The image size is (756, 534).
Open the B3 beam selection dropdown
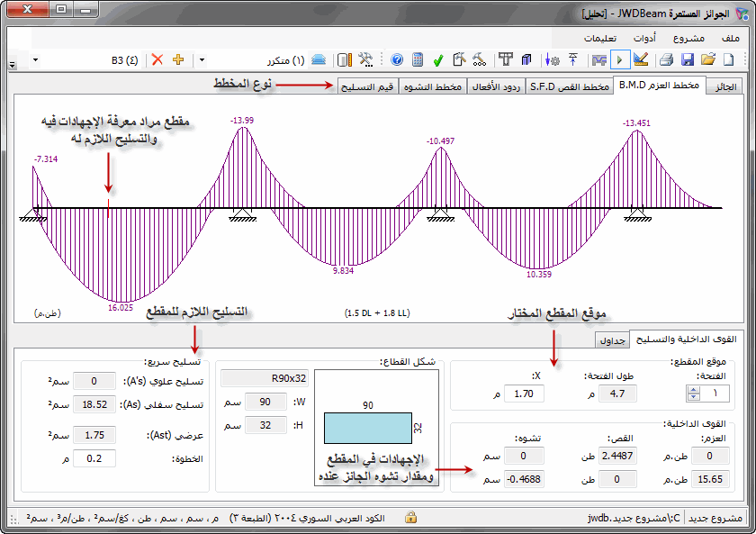tap(35, 60)
